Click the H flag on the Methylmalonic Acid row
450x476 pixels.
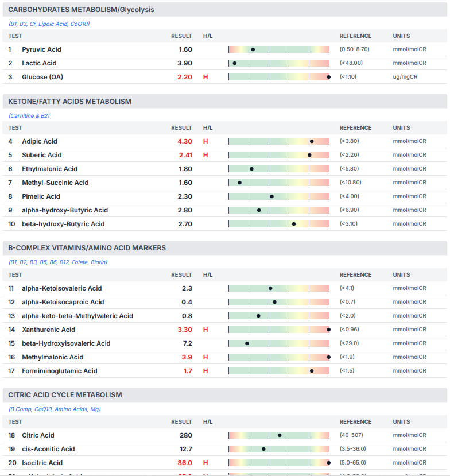pos(205,357)
